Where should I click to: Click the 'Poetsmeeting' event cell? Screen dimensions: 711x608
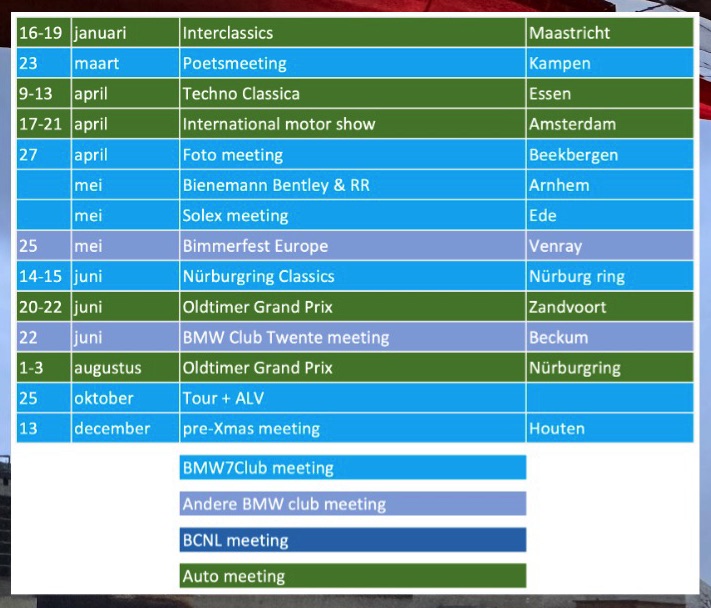352,63
